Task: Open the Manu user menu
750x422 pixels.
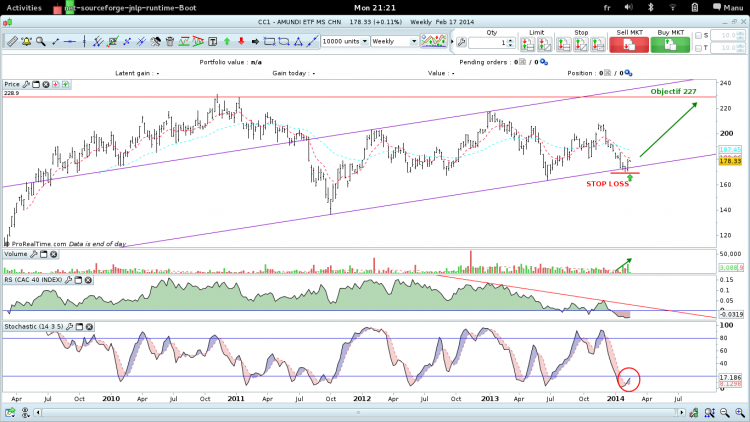Action: tap(728, 8)
